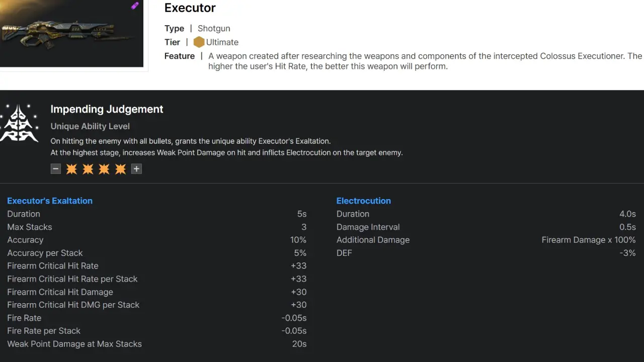Select the third orange ability level star

pos(104,169)
